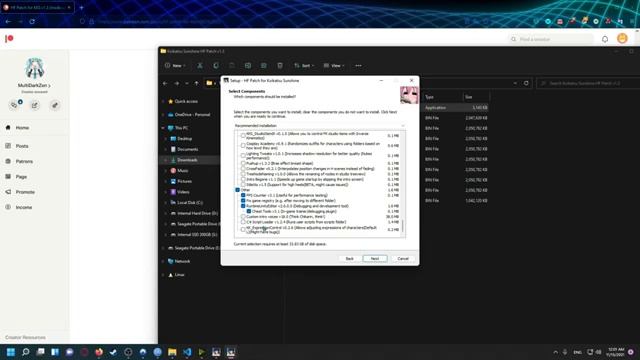Enable the Lighting Tweaks component
This screenshot has width=640, height=360.
click(243, 156)
